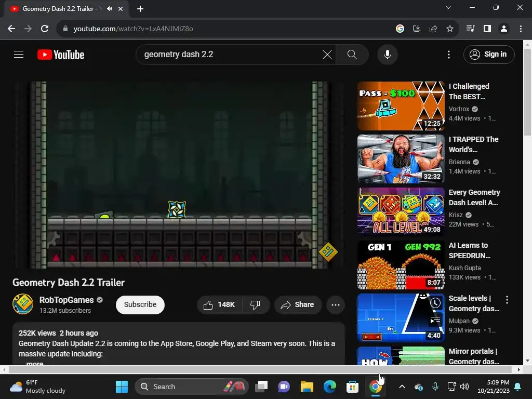Open the media control icon in Chrome
This screenshot has height=399, width=532.
[x=470, y=29]
